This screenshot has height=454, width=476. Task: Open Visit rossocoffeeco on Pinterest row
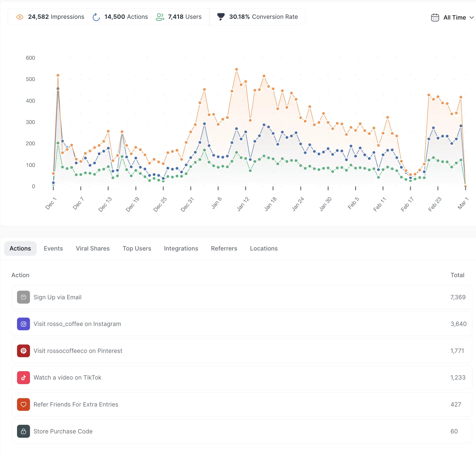[x=242, y=351]
